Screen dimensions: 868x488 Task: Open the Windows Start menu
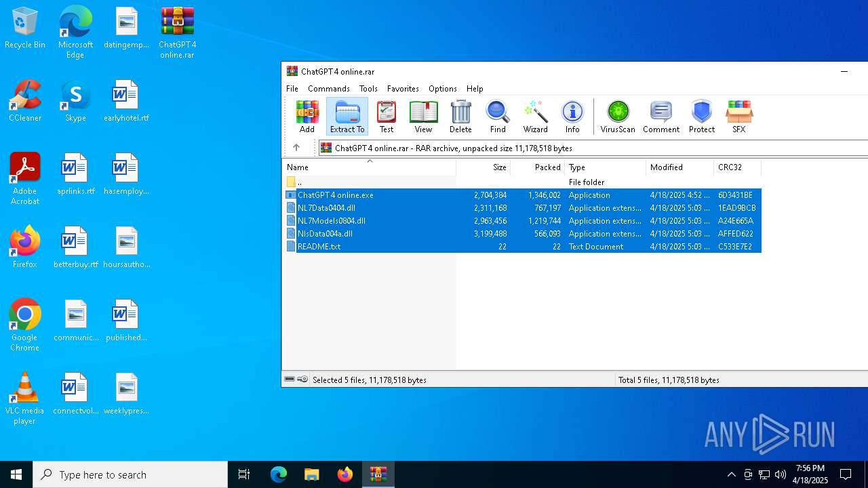(16, 474)
